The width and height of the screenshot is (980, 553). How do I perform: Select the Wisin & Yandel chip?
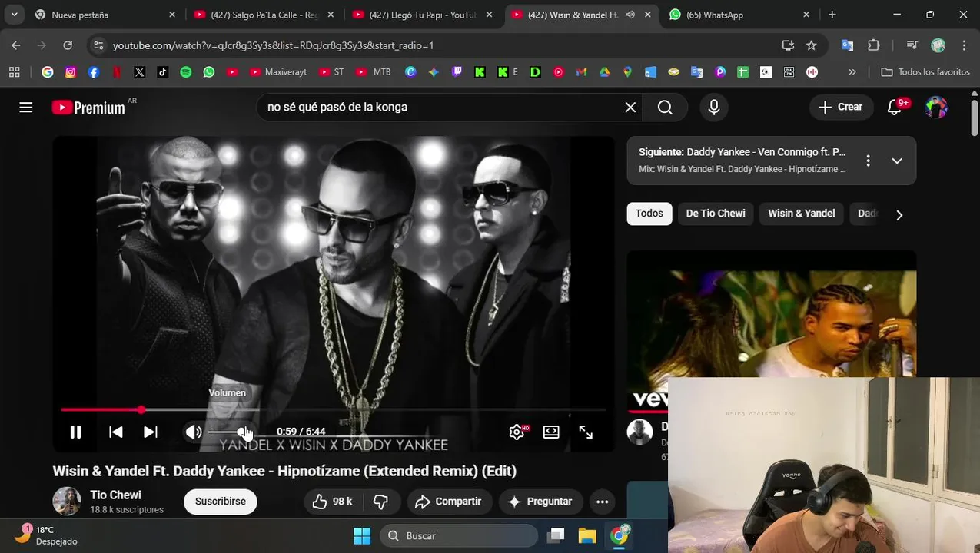802,214
